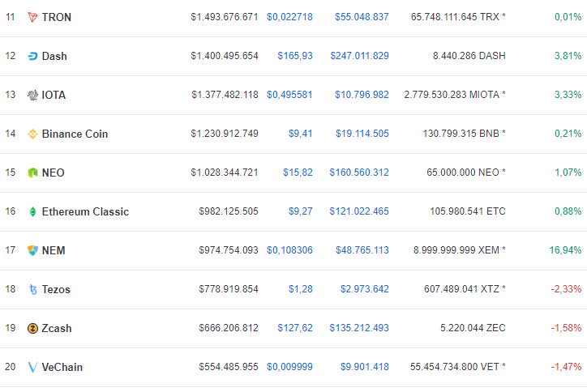The height and width of the screenshot is (392, 587).
Task: Click TRON volume $55.048.837
Action: pyautogui.click(x=362, y=17)
